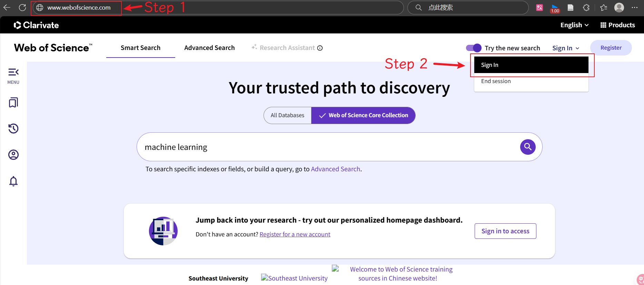The height and width of the screenshot is (285, 644).
Task: Open the Products dropdown menu
Action: (617, 25)
